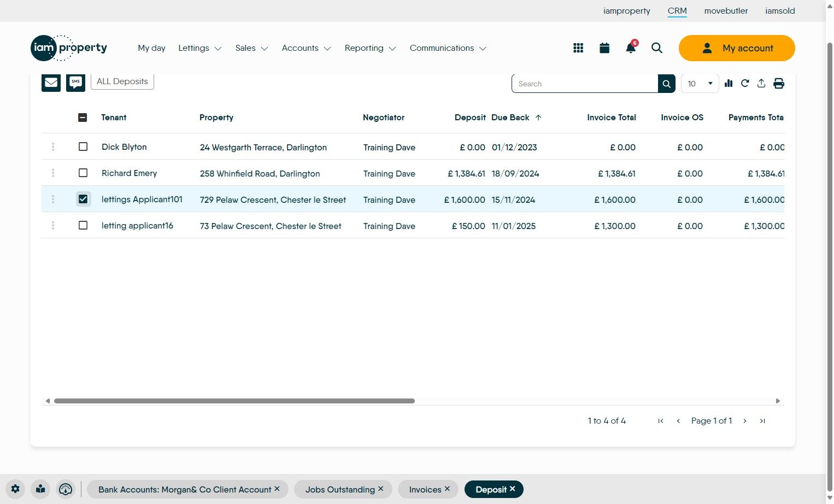The height and width of the screenshot is (504, 834).
Task: Expand the Lettings menu
Action: (x=200, y=48)
